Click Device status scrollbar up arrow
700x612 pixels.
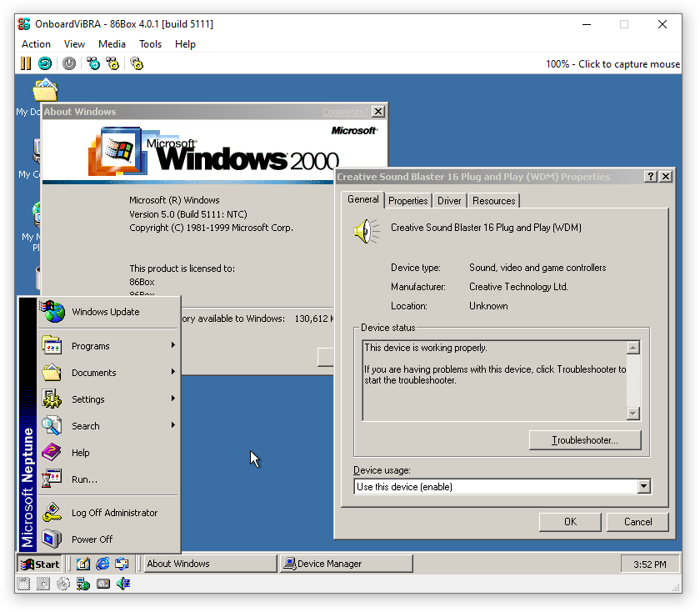pyautogui.click(x=633, y=348)
